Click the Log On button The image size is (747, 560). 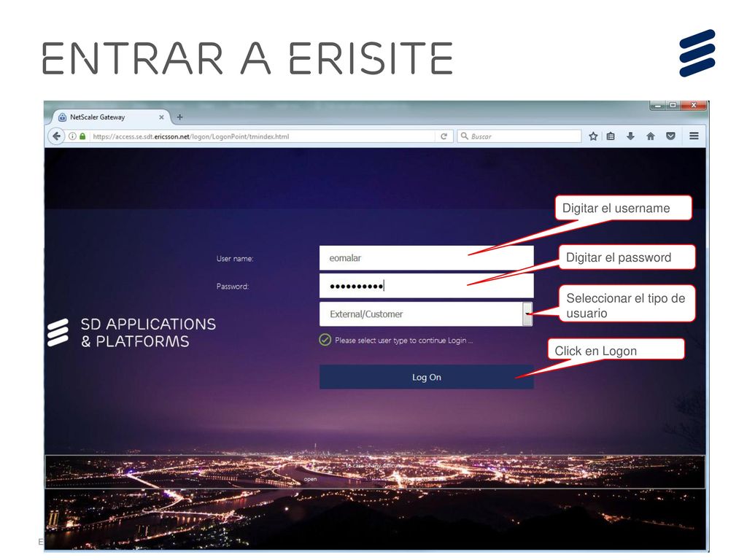tap(426, 377)
